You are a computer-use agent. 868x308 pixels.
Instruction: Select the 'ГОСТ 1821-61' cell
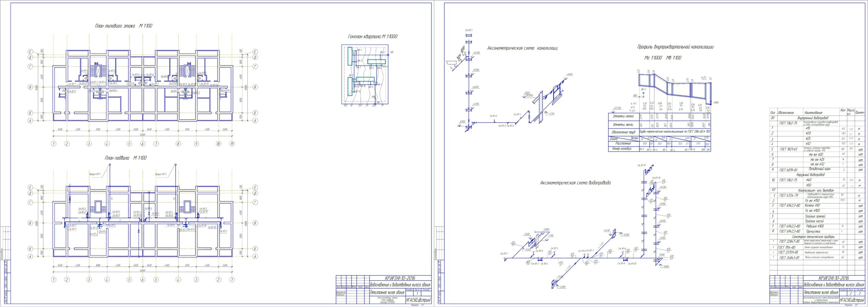[789, 149]
